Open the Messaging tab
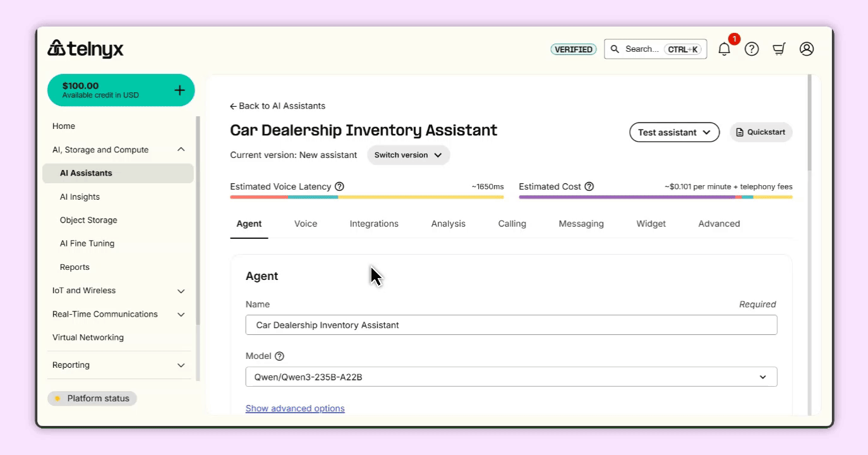The height and width of the screenshot is (455, 868). (581, 223)
